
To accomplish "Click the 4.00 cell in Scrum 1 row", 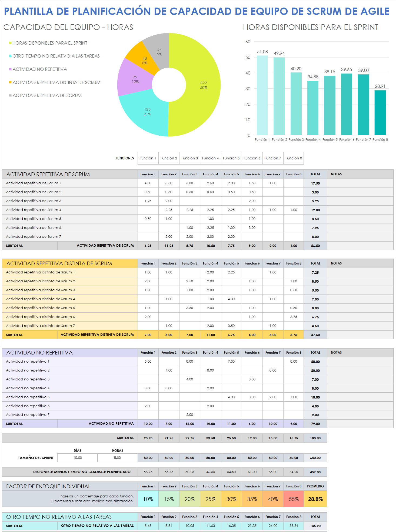I will (x=148, y=183).
